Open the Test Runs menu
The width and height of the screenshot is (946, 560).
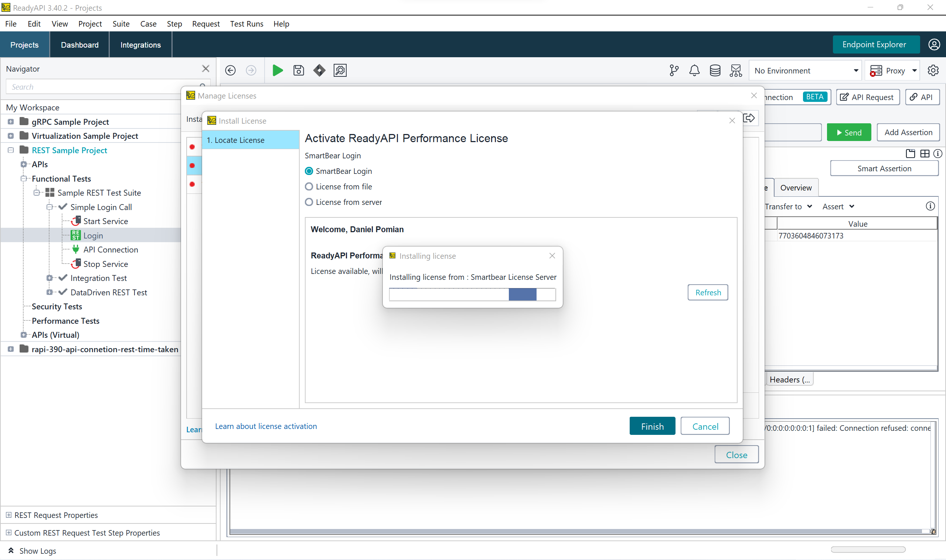246,24
